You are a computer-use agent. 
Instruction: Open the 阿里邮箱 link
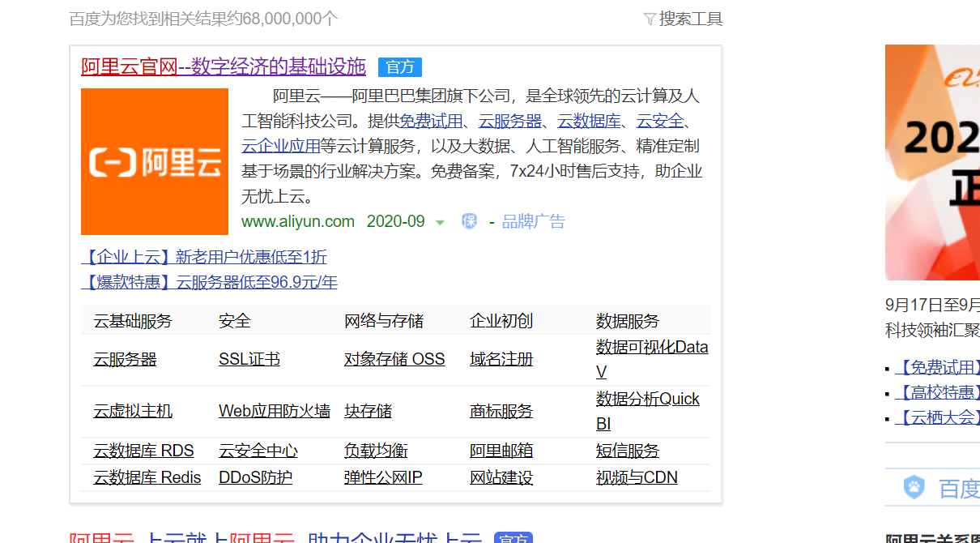click(501, 451)
